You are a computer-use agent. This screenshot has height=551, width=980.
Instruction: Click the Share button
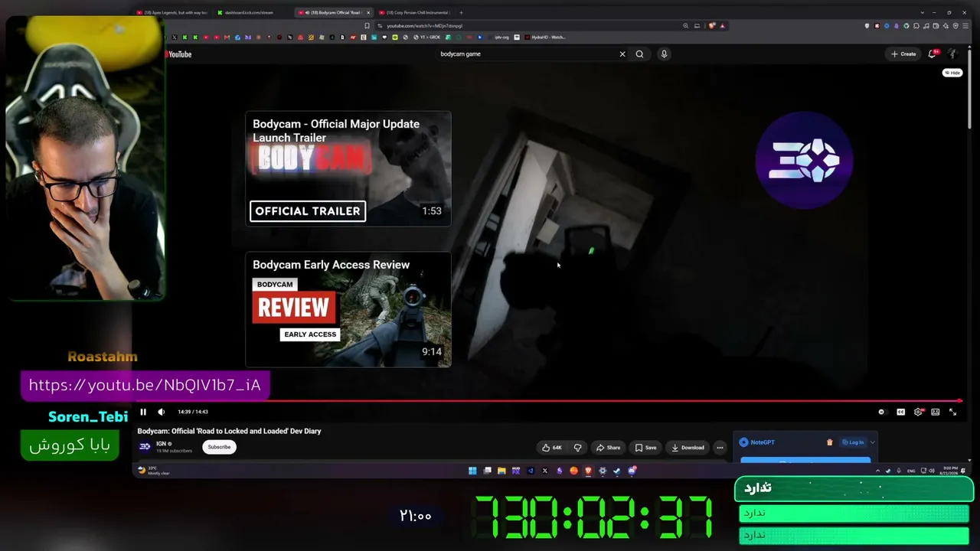pyautogui.click(x=608, y=448)
